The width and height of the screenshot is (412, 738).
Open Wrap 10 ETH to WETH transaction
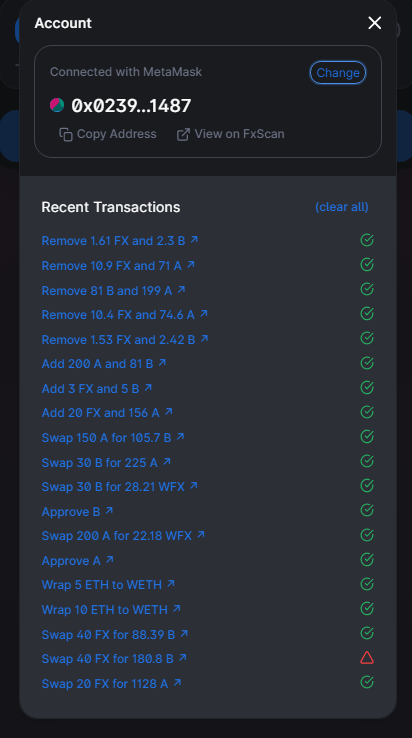[111, 610]
